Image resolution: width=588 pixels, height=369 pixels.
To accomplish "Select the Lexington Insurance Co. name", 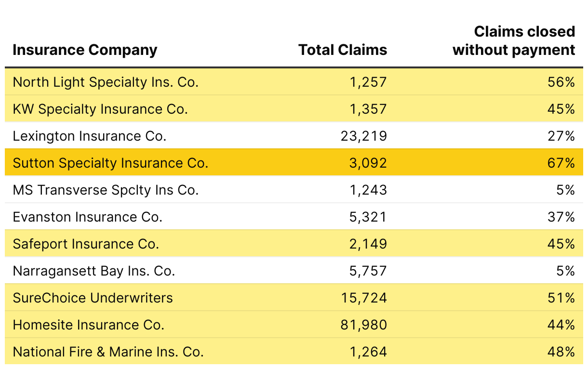I will click(90, 136).
